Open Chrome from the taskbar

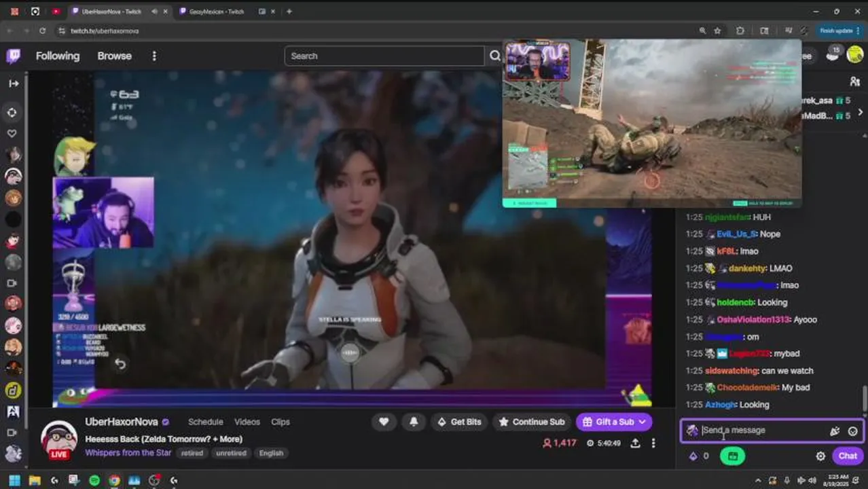tap(115, 480)
